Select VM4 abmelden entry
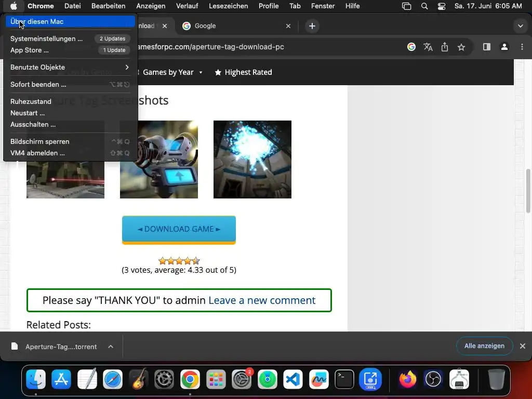 (70, 153)
